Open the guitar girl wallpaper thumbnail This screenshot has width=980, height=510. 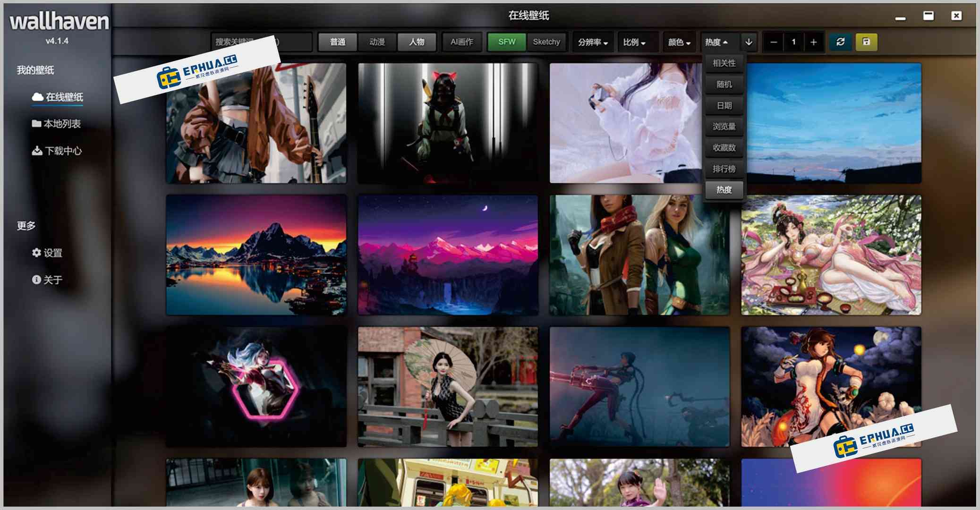click(x=256, y=123)
